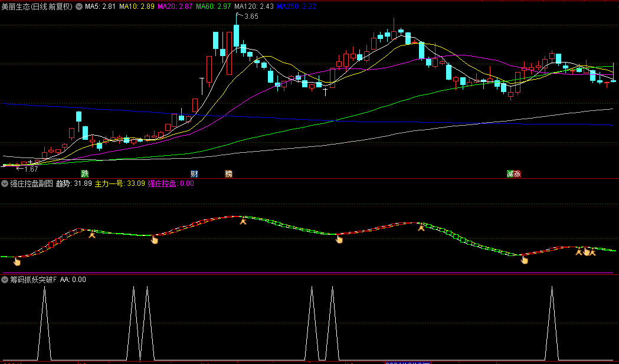Click the orange 榜 event marker
The image size is (619, 364).
click(x=228, y=173)
